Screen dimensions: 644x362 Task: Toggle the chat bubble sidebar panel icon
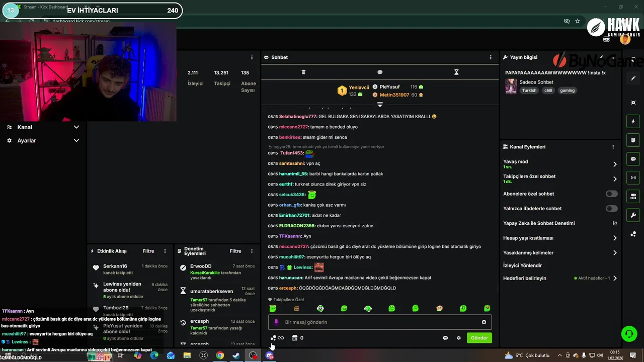[633, 159]
